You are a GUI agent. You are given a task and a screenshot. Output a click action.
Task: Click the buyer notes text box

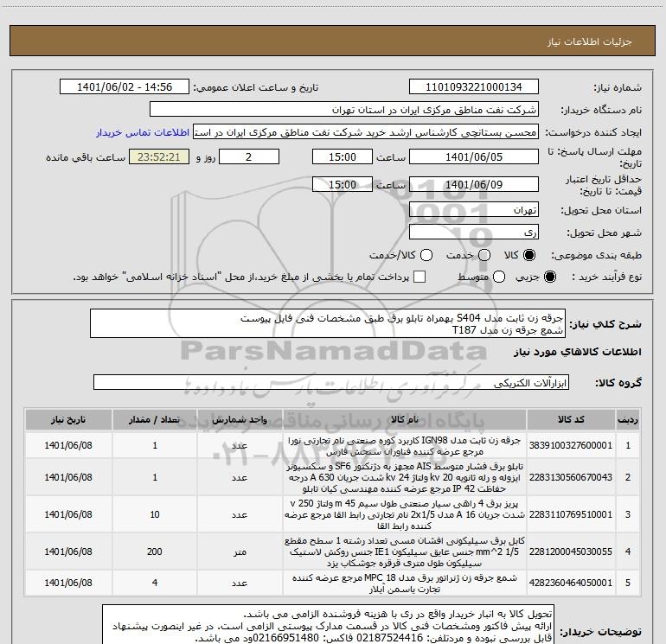point(329,624)
